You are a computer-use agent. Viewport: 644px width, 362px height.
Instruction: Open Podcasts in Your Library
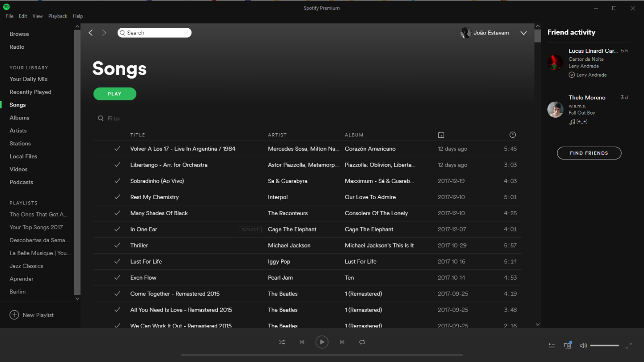click(x=21, y=182)
